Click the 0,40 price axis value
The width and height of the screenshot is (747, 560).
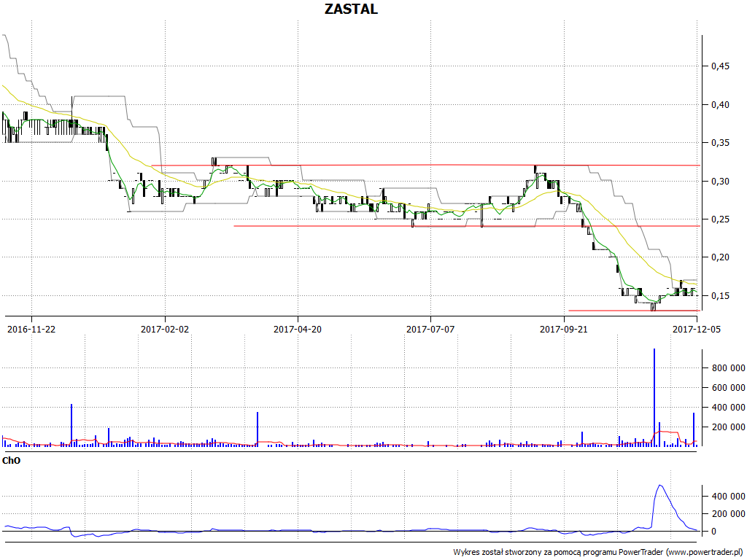(720, 105)
